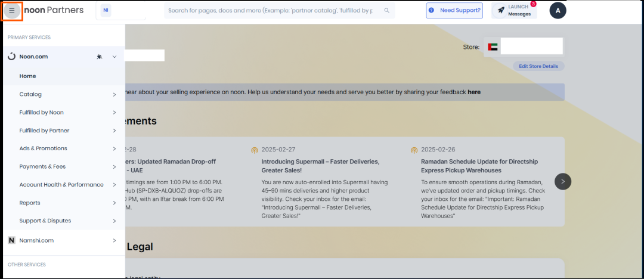Click the search magnifier icon
The image size is (644, 279).
[386, 10]
